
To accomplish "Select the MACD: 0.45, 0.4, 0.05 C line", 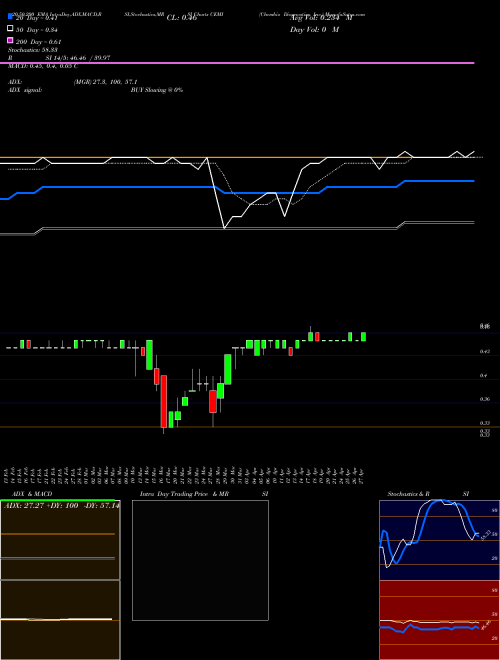I will coord(43,66).
